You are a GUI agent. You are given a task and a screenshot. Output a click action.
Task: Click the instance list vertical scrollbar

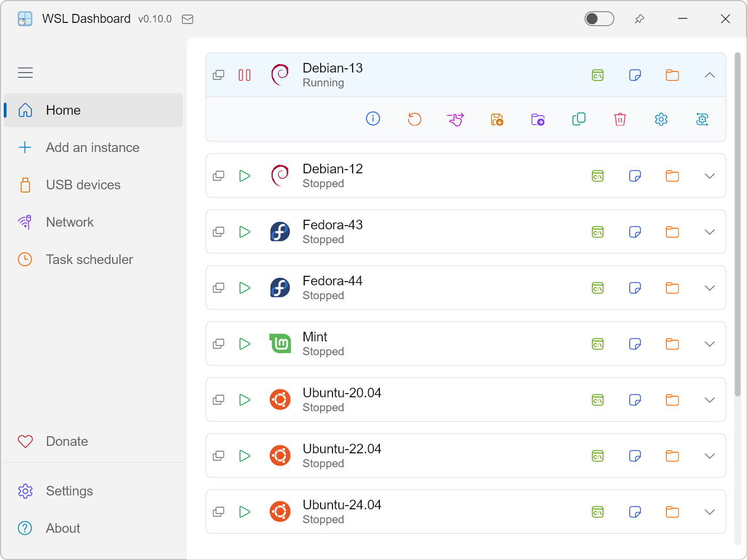click(737, 224)
